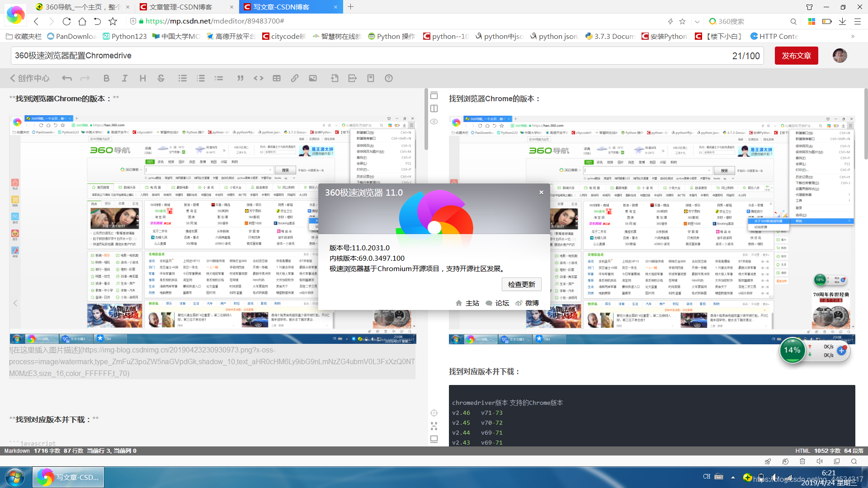Click the preview pane vertical scrollbar

(x=866, y=124)
